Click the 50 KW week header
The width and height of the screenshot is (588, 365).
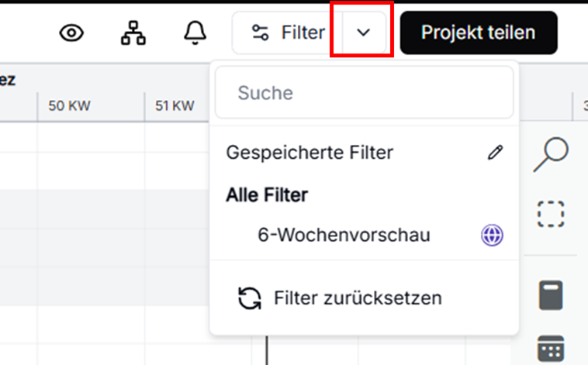tap(70, 105)
